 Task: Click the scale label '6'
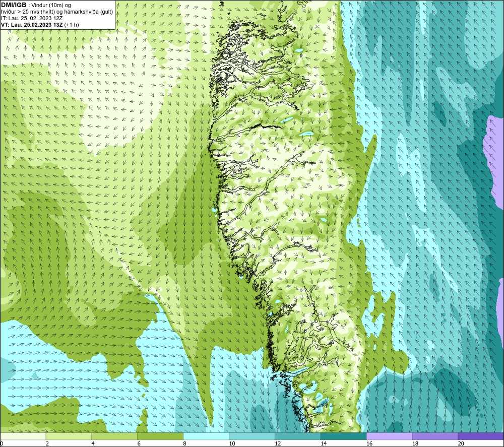pyautogui.click(x=139, y=443)
